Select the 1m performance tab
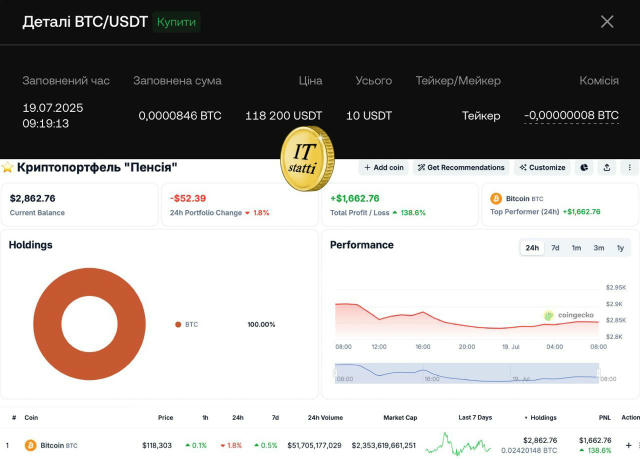The height and width of the screenshot is (459, 640). 576,248
